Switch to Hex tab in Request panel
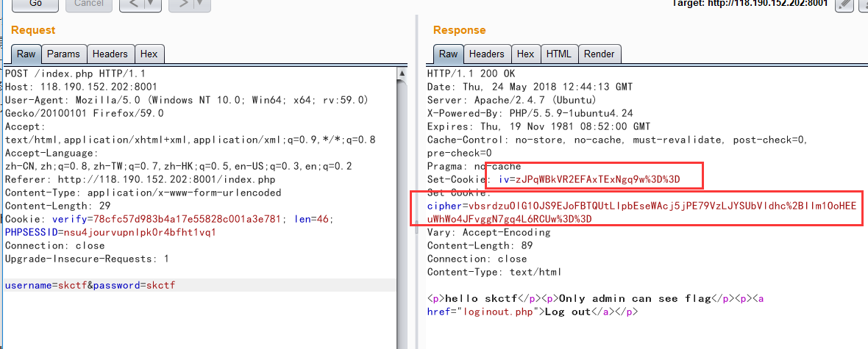This screenshot has width=868, height=349. coord(149,54)
